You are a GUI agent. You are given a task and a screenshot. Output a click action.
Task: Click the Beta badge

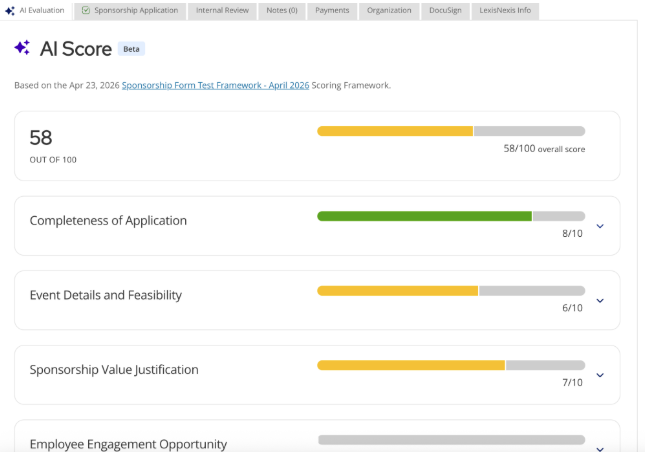point(131,49)
